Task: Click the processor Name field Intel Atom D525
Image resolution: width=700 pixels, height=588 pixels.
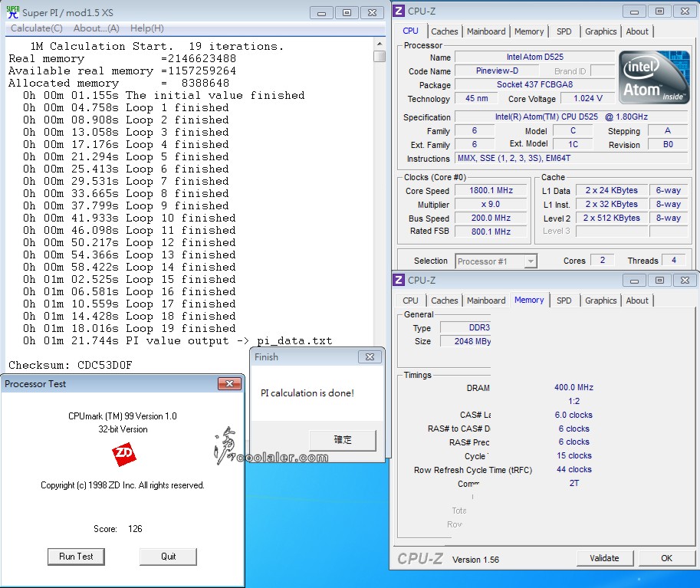Action: point(535,57)
